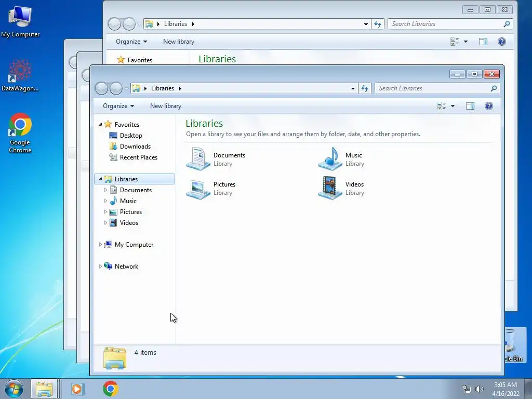Toggle the preview pane in front window

[470, 106]
